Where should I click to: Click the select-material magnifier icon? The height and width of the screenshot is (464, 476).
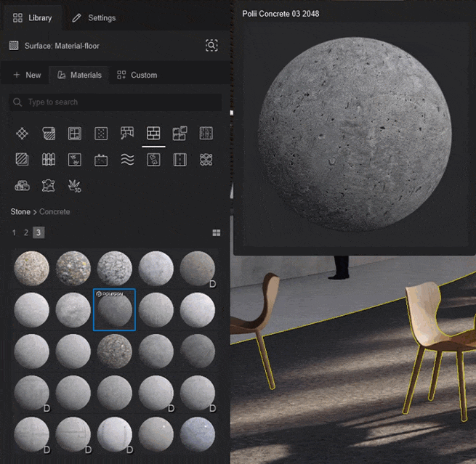point(211,46)
